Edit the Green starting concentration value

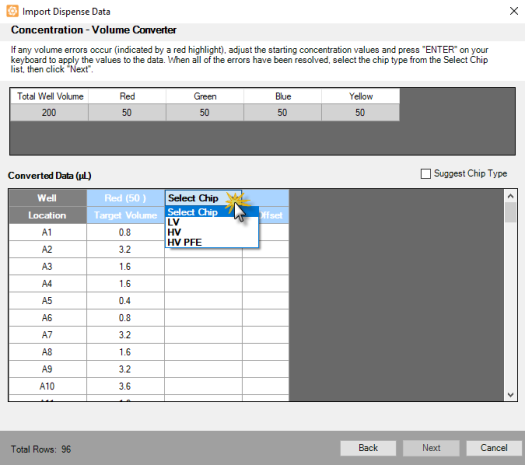[205, 112]
